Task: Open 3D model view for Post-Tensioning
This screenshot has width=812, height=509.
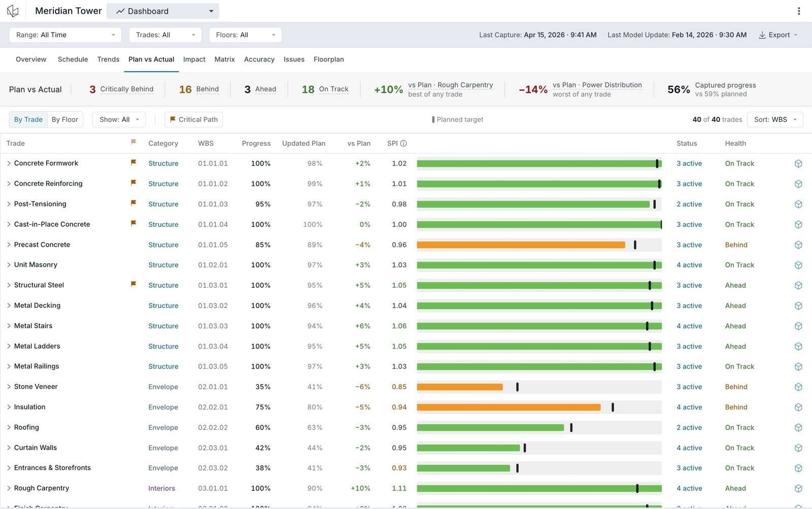Action: pyautogui.click(x=798, y=204)
